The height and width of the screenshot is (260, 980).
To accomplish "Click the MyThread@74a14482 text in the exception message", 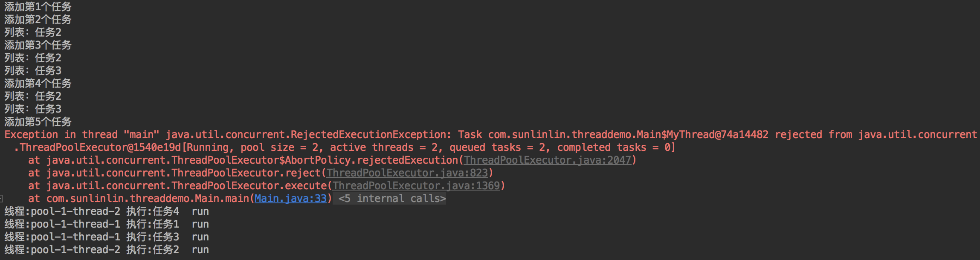I will [x=717, y=135].
